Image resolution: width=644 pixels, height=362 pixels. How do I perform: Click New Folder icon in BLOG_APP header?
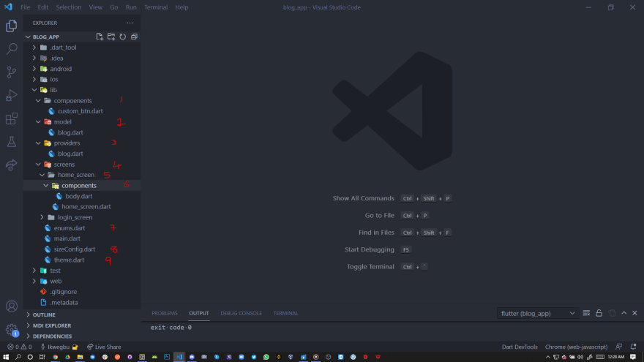[111, 37]
